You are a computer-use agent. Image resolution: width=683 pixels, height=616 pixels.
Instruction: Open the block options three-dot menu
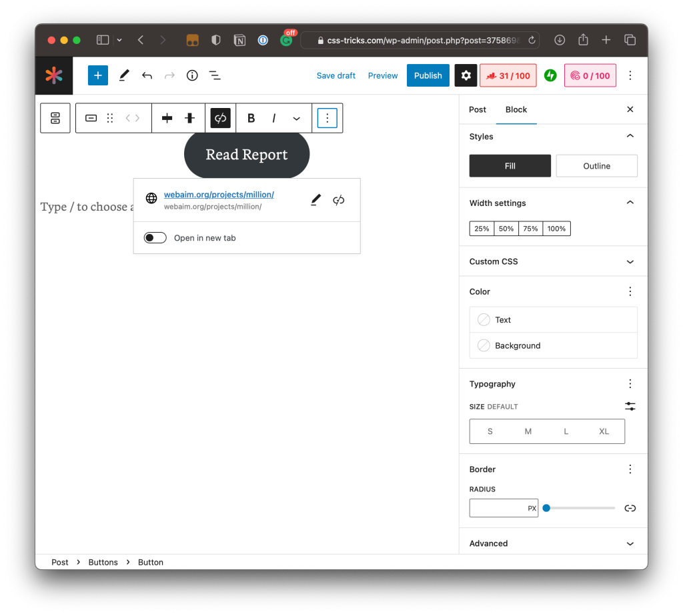pyautogui.click(x=327, y=118)
